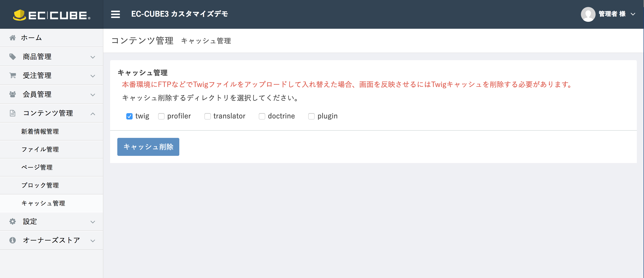The image size is (644, 278).
Task: Click the キャッシュ削除 button
Action: [148, 147]
